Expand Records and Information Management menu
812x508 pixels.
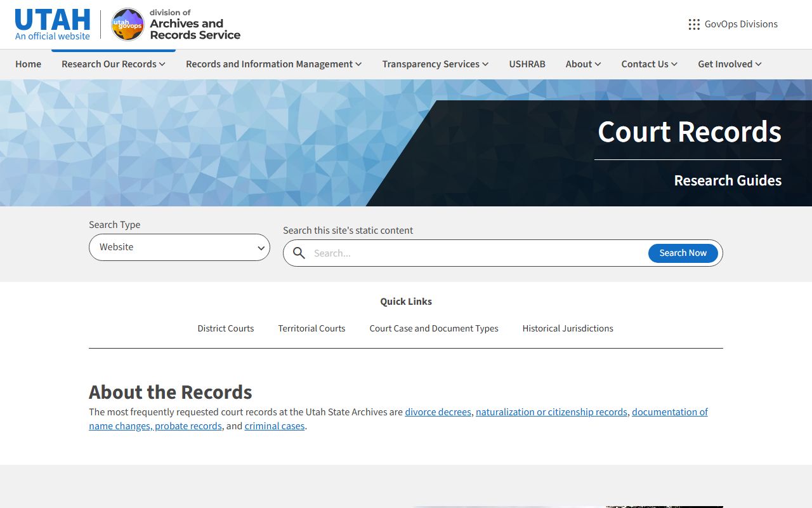(273, 64)
